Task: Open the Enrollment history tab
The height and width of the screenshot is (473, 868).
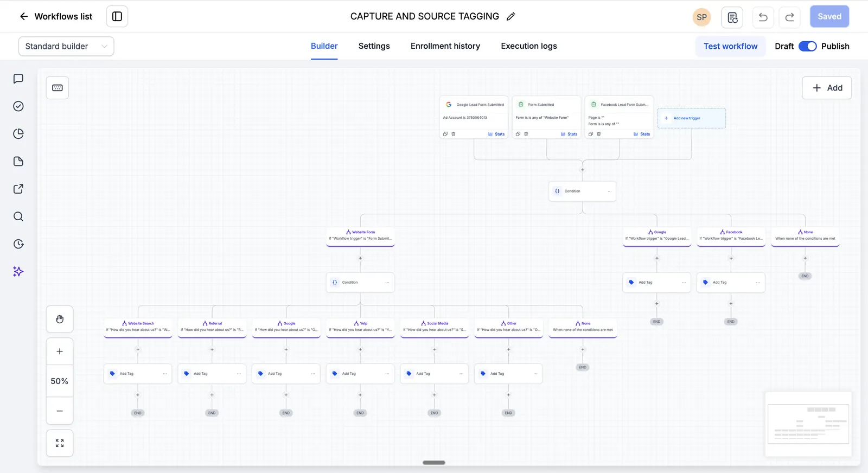Action: [445, 46]
